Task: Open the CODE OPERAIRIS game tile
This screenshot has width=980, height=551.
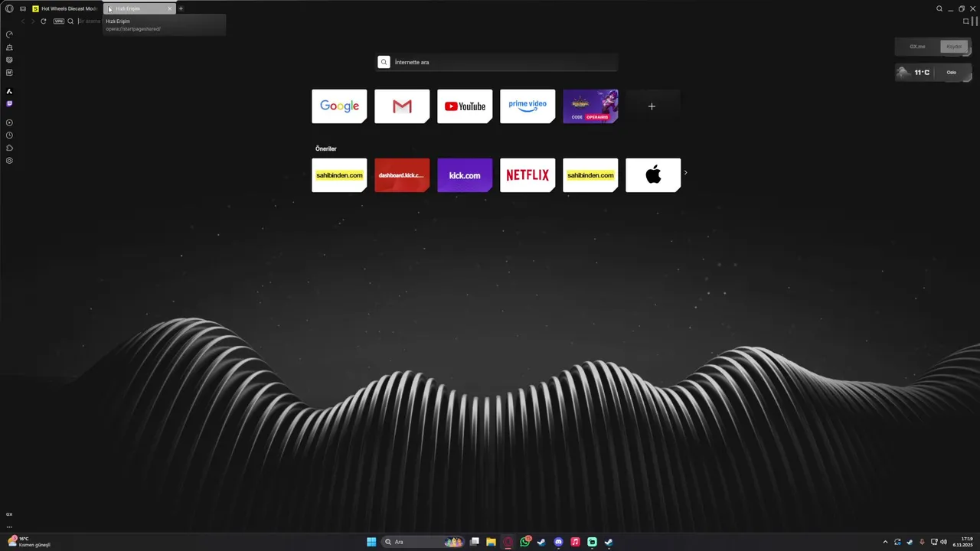Action: [x=590, y=106]
